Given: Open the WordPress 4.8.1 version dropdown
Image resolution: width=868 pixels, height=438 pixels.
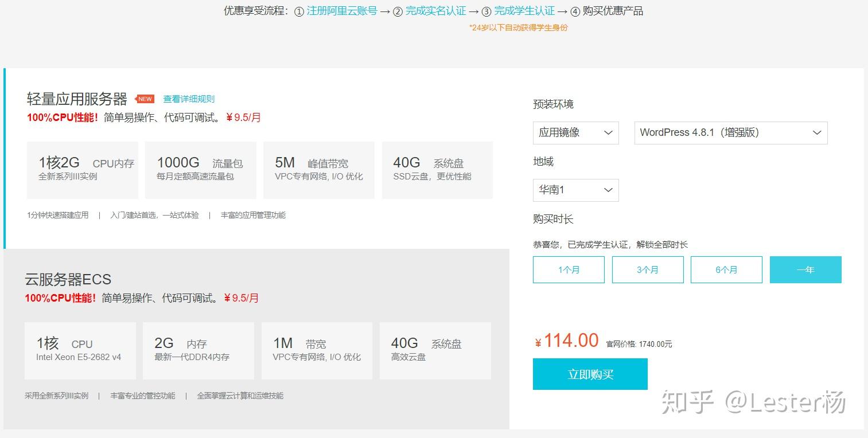Looking at the screenshot, I should point(731,132).
